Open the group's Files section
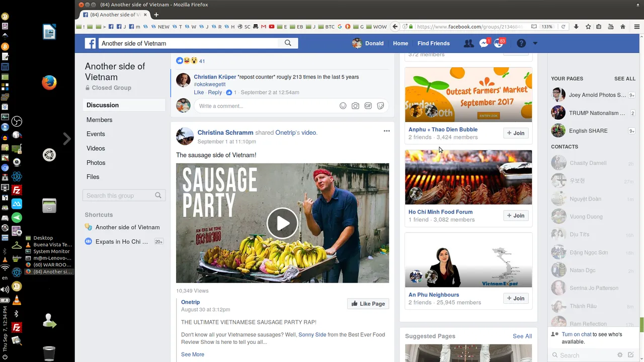 pos(93,176)
